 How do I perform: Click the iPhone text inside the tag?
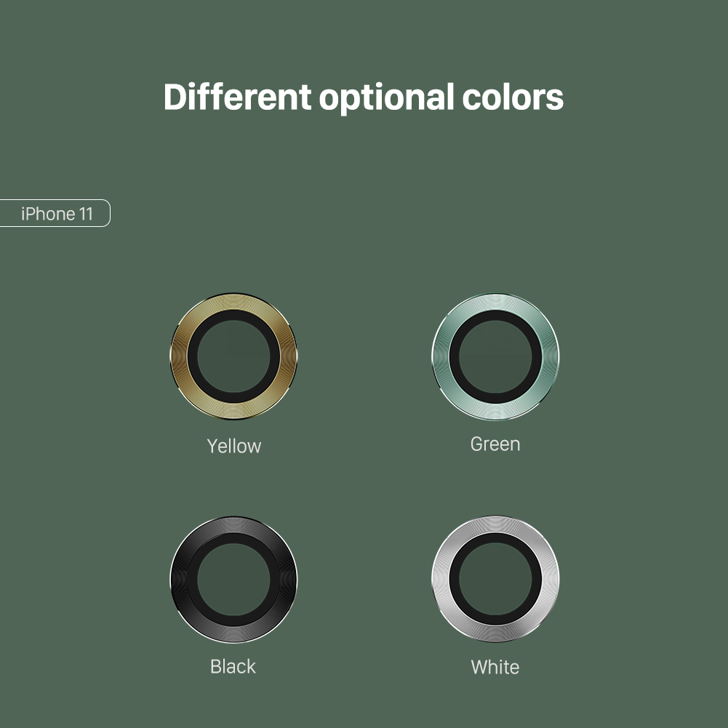(x=48, y=214)
